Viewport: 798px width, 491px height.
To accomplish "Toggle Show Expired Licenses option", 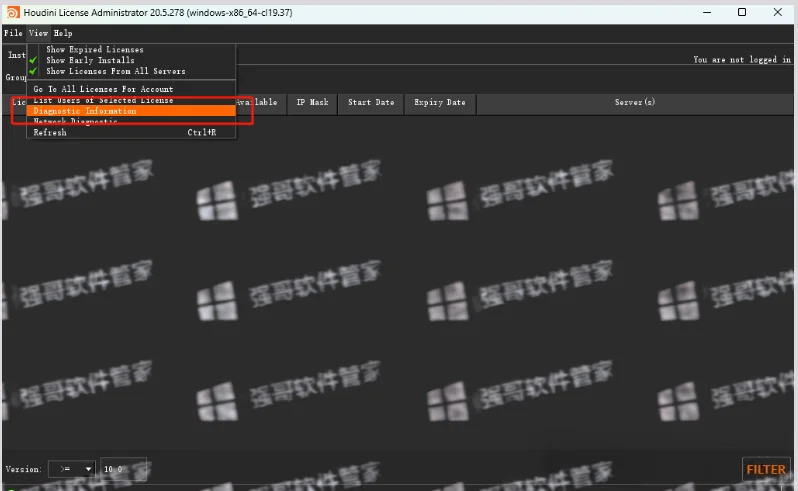I will pos(131,49).
